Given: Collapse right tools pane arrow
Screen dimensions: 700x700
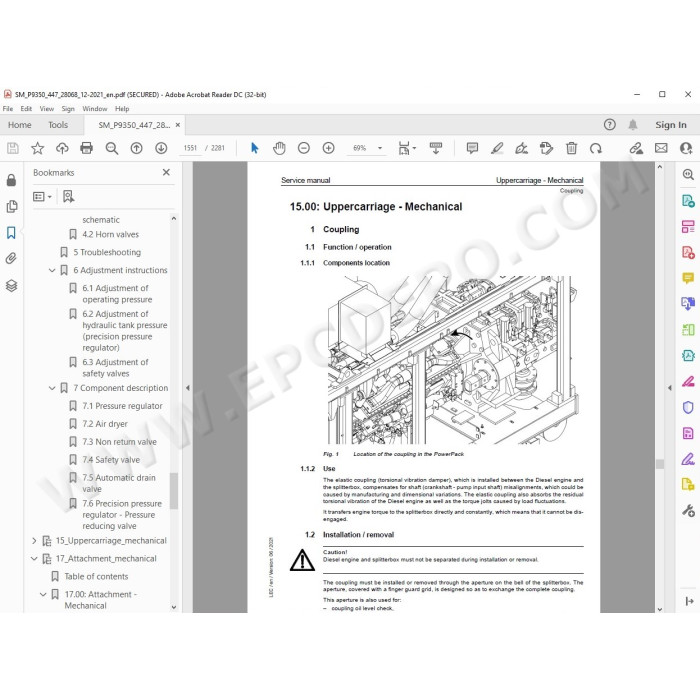Looking at the screenshot, I should click(670, 388).
